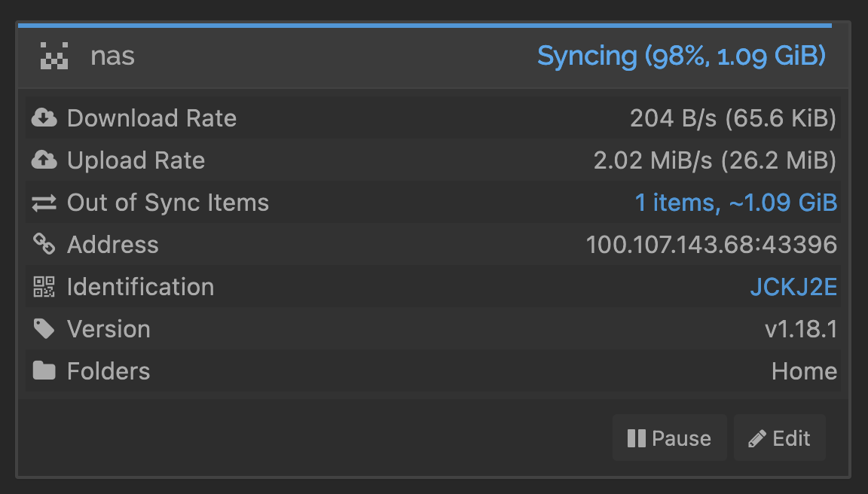Open the JCKJ2E device identification link
The width and height of the screenshot is (868, 494).
793,287
